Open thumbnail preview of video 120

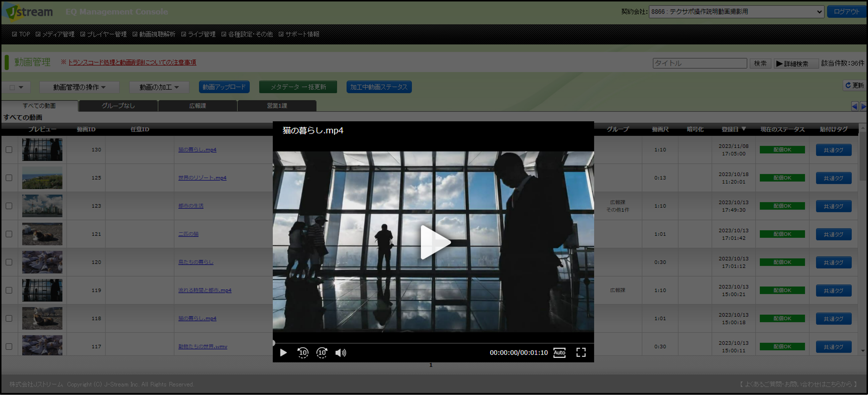pyautogui.click(x=42, y=262)
